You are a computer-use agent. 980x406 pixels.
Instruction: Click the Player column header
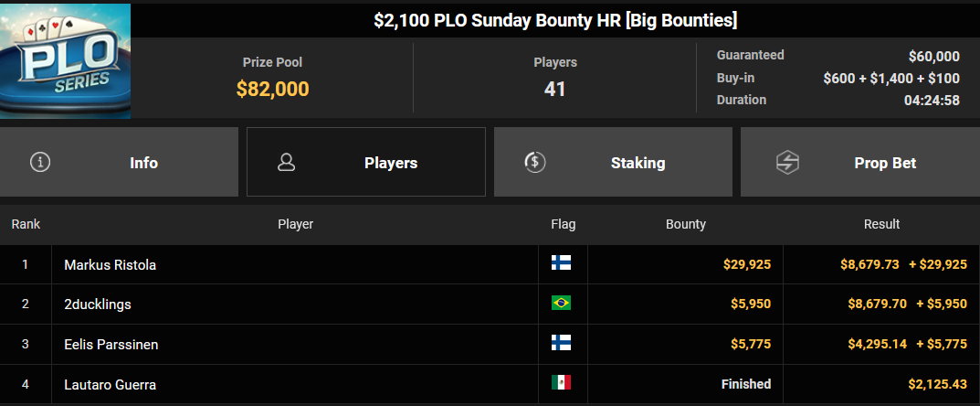click(x=296, y=224)
